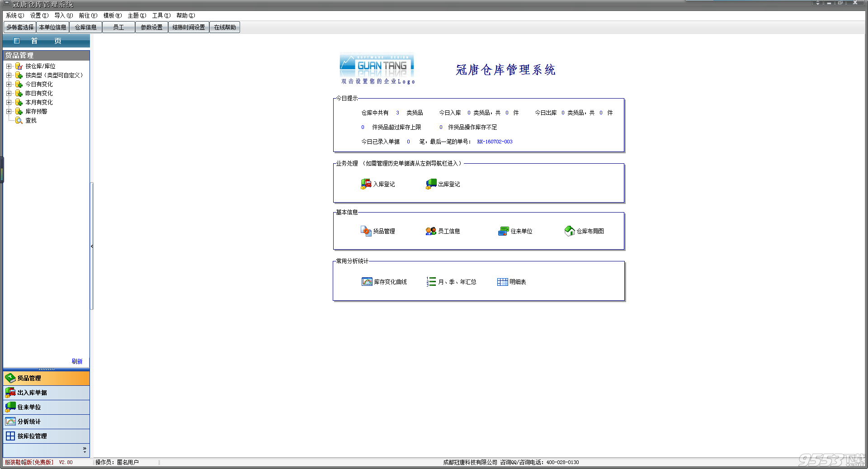Click the 分析统计 navigation chart icon

10,422
